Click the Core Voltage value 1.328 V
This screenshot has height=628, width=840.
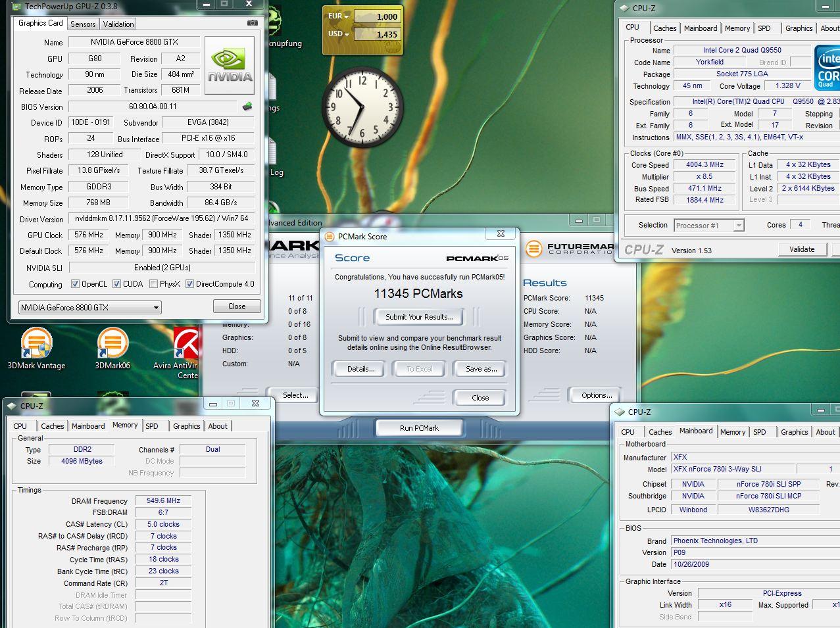pyautogui.click(x=788, y=86)
